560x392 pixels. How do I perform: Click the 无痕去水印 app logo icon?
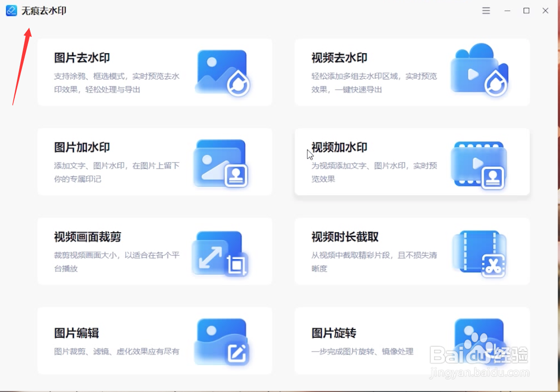[11, 10]
